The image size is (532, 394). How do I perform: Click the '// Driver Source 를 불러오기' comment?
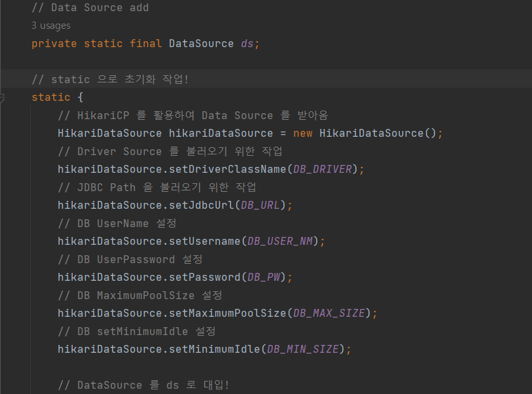point(170,151)
